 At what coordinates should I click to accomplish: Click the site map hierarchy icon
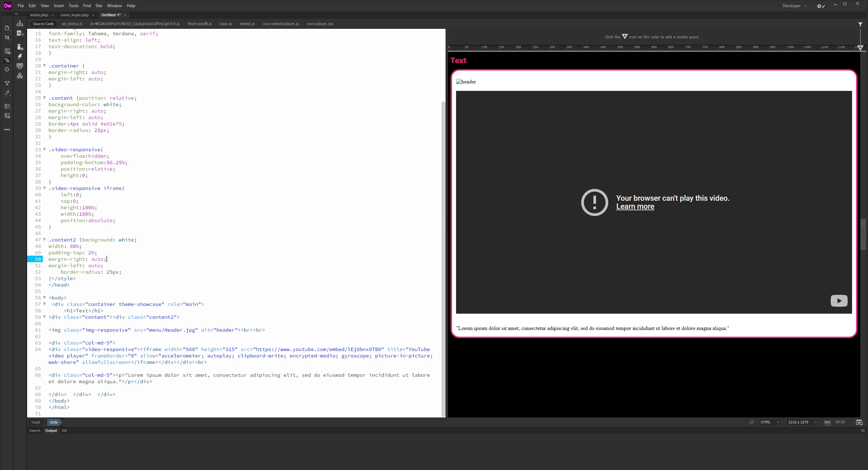[20, 23]
